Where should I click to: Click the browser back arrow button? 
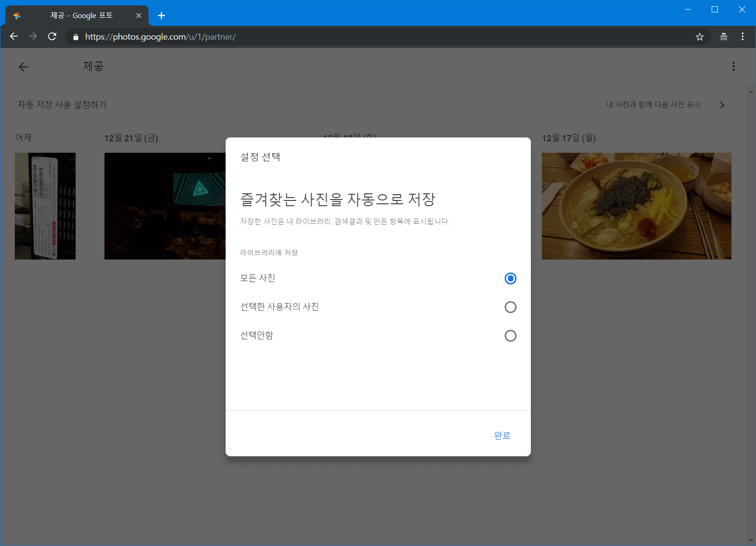click(x=14, y=37)
